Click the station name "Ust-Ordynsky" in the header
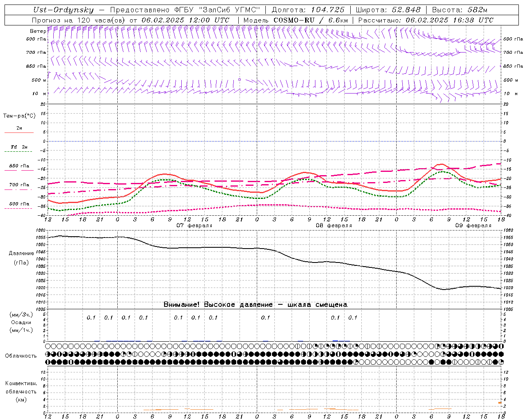The image size is (525, 420). point(64,10)
